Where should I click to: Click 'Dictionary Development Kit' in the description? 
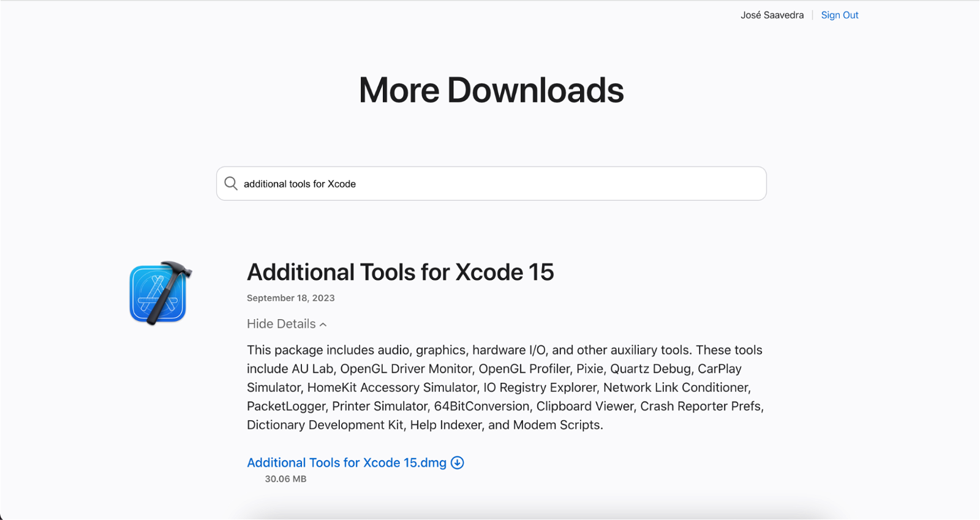(325, 425)
